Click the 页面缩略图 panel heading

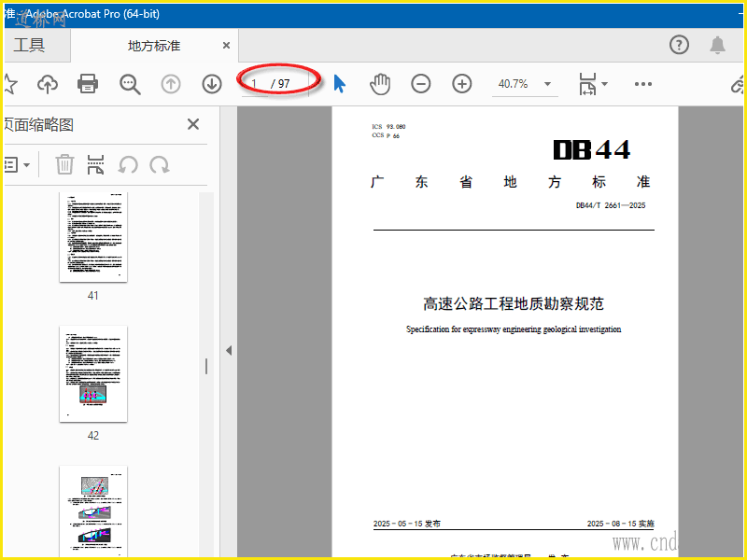pyautogui.click(x=38, y=125)
